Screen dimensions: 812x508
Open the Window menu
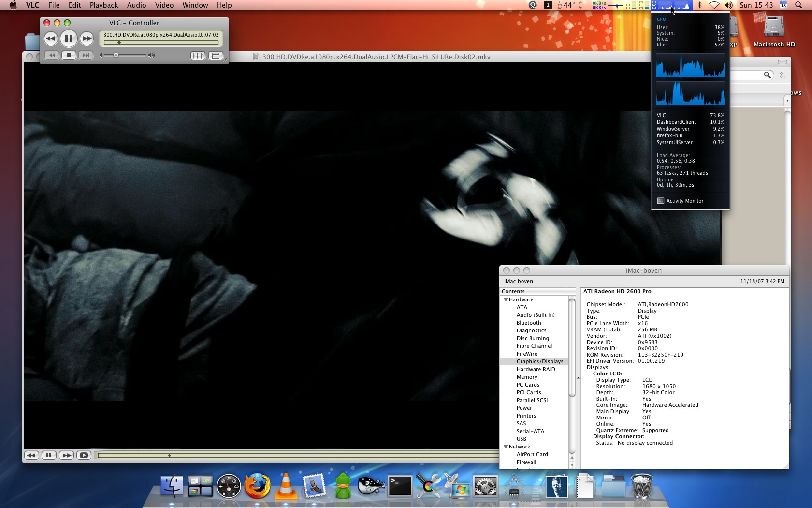[x=195, y=5]
